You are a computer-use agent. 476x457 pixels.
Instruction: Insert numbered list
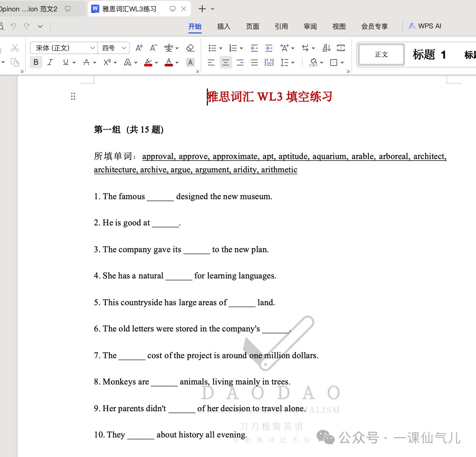click(x=233, y=48)
